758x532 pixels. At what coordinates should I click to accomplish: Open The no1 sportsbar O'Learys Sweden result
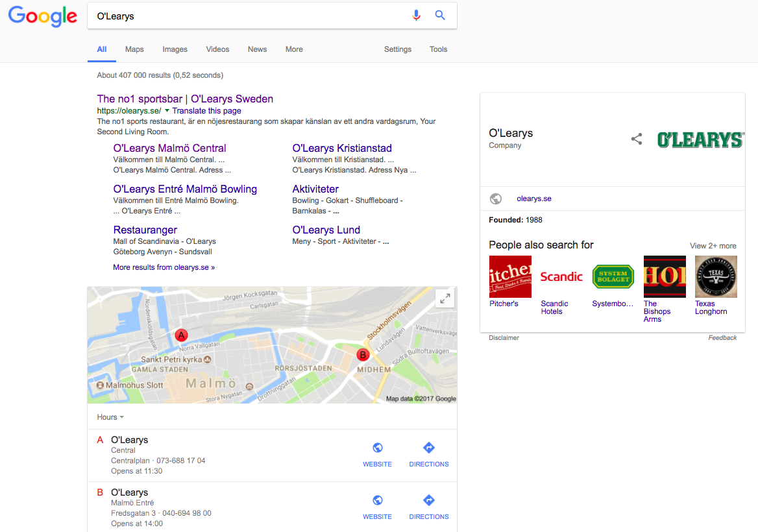point(185,99)
